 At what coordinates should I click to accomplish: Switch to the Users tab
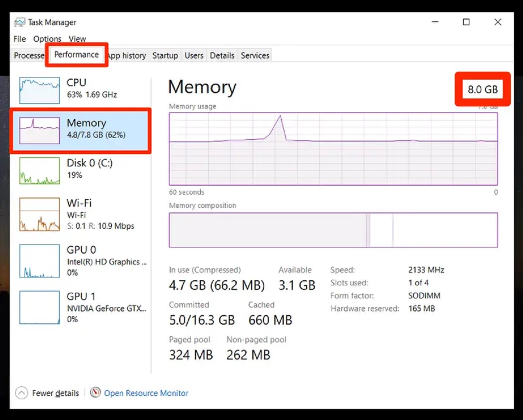click(194, 56)
